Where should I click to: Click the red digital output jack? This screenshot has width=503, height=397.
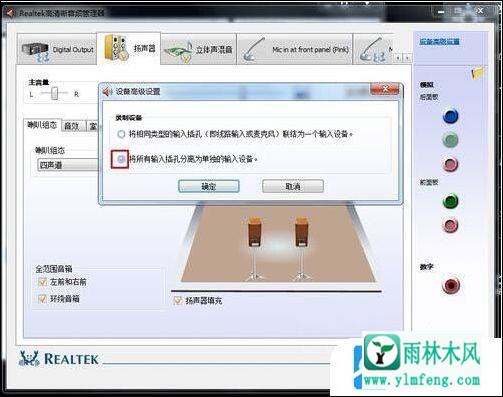451,286
